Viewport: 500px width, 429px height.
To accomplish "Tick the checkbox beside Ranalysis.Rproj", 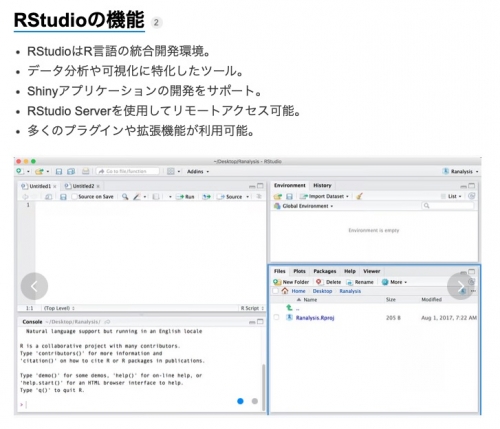I will (276, 317).
